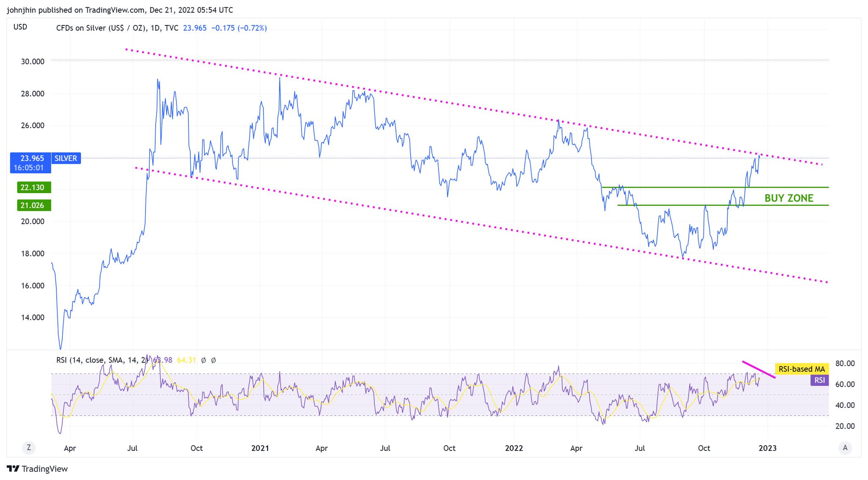Click the Z timezone button at bottom-left

pos(29,447)
